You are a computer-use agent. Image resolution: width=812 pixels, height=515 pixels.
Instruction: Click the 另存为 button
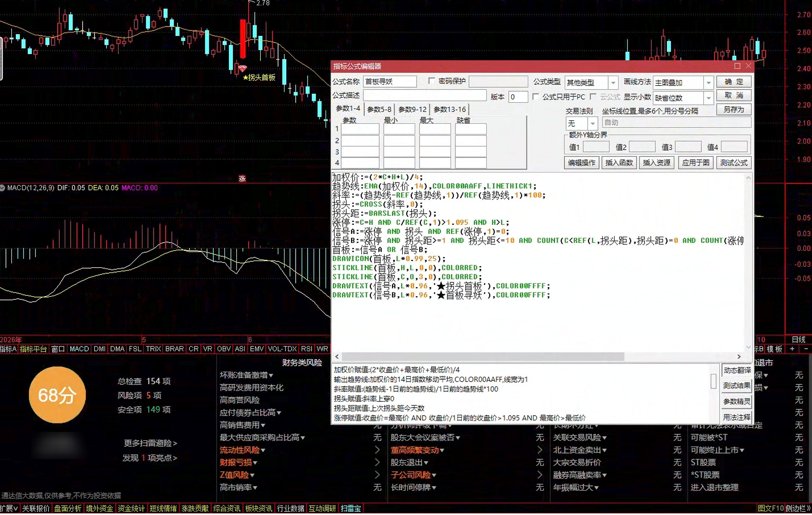pos(734,109)
